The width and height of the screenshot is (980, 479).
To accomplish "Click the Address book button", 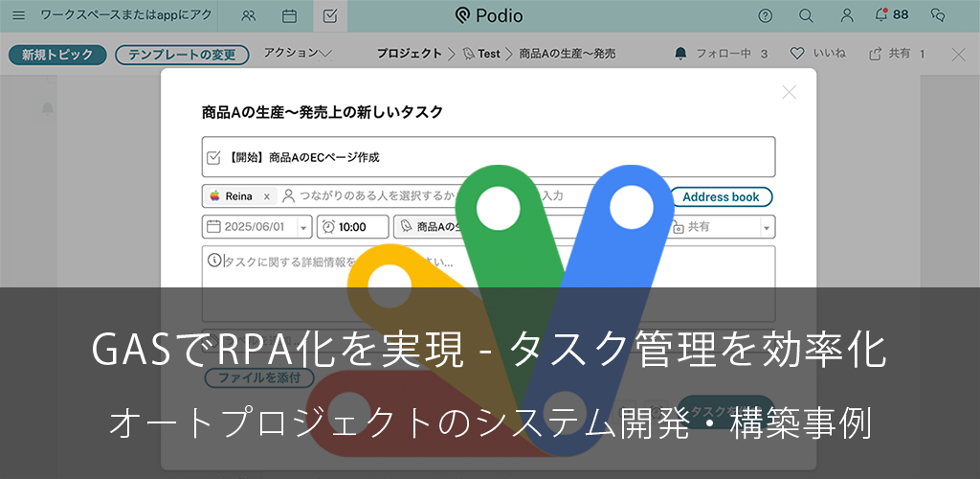I will [721, 196].
